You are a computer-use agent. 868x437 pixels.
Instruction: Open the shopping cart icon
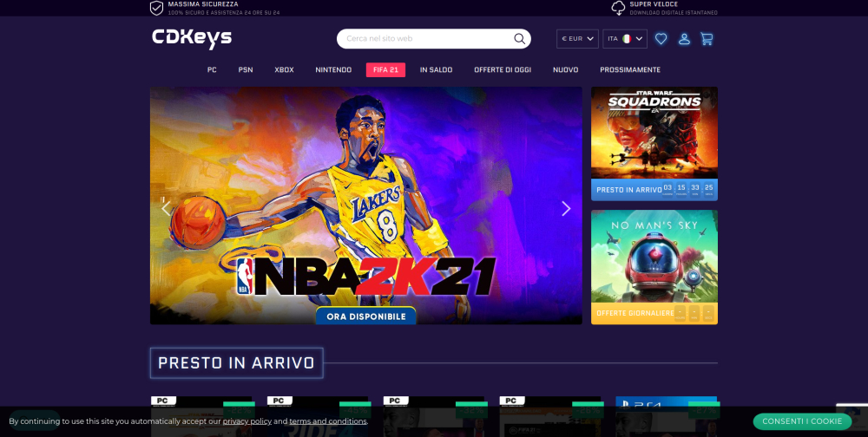(x=707, y=39)
